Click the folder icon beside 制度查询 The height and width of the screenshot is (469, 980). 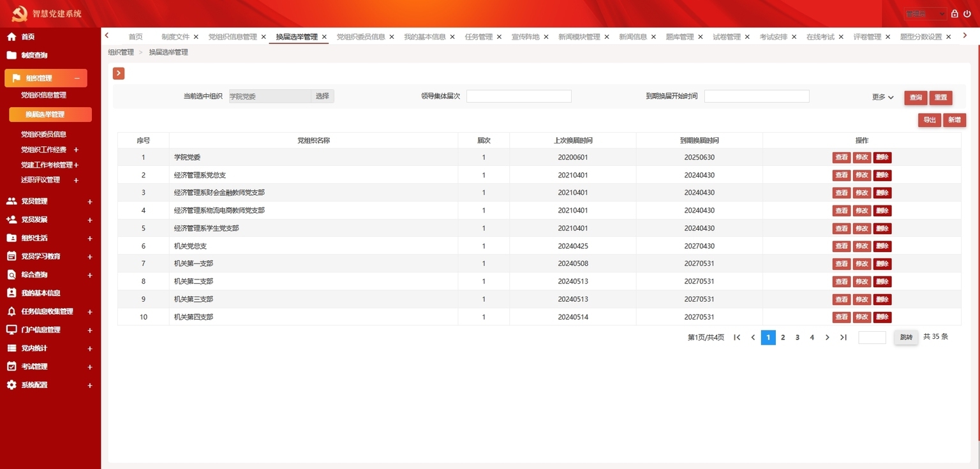click(x=11, y=56)
